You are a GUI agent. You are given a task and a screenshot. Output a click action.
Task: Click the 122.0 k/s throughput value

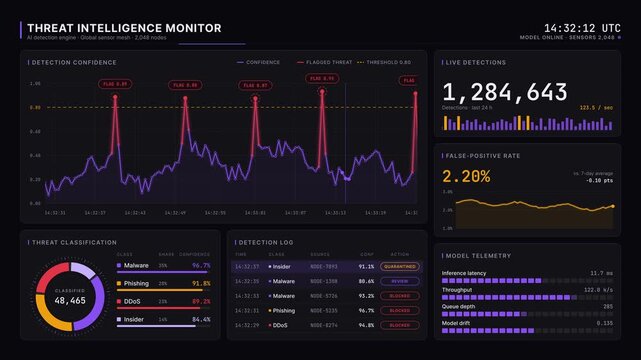pos(598,290)
